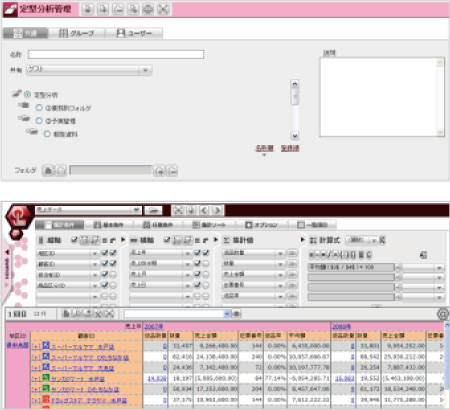Image resolution: width=450 pixels, height=410 pixels.
Task: Click the fullscreen icon in 定型分析管理 toolbar
Action: pyautogui.click(x=163, y=9)
